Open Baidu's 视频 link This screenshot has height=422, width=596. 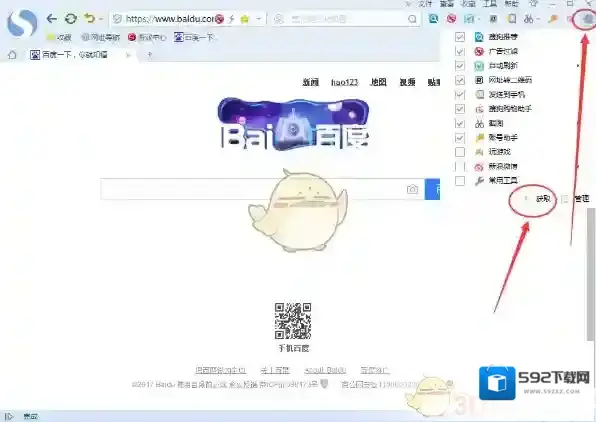point(407,82)
